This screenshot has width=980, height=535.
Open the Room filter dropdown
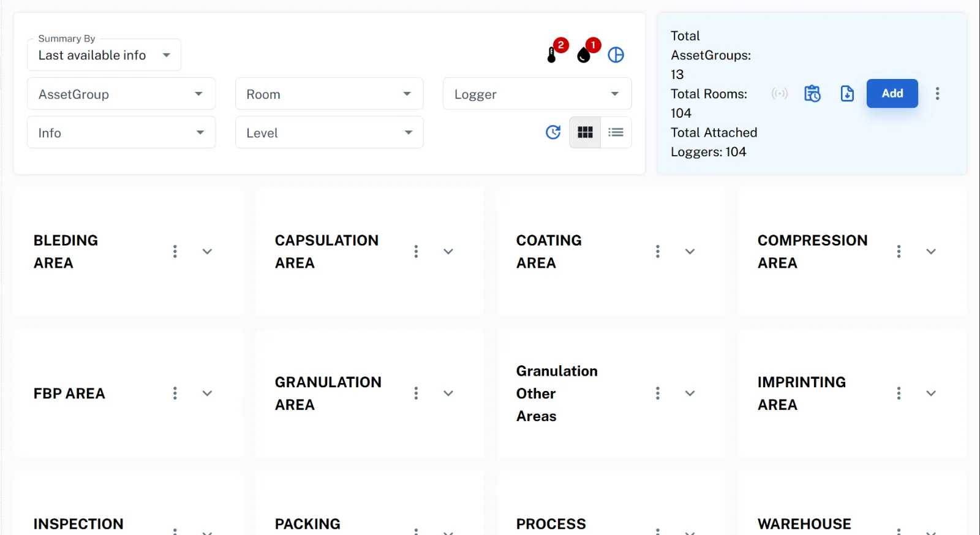click(x=330, y=94)
